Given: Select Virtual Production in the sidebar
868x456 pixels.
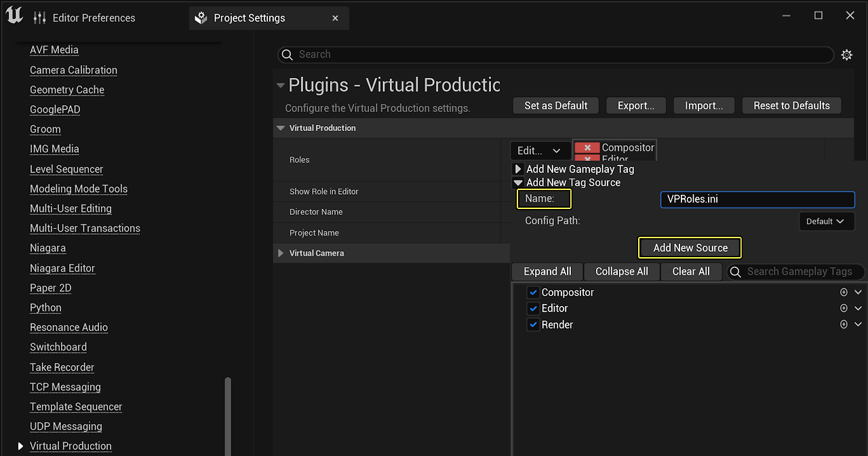Looking at the screenshot, I should pyautogui.click(x=71, y=446).
